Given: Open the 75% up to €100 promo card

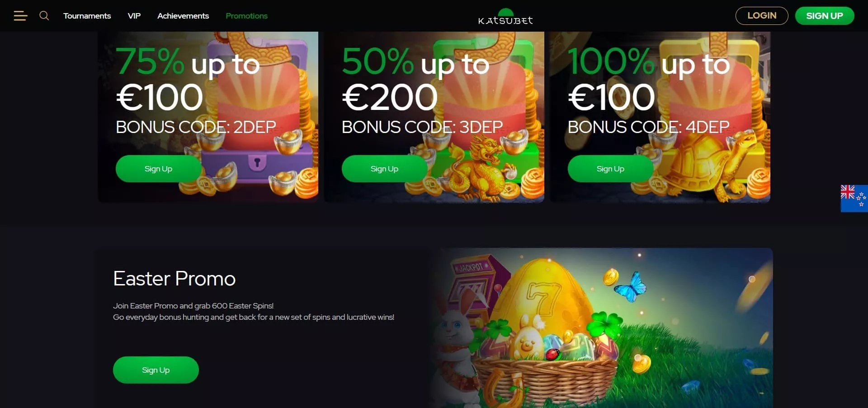Looking at the screenshot, I should pos(208,117).
